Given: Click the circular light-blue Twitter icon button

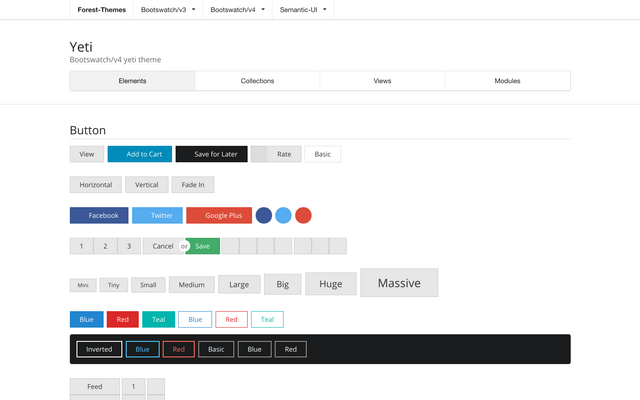Looking at the screenshot, I should [x=283, y=215].
